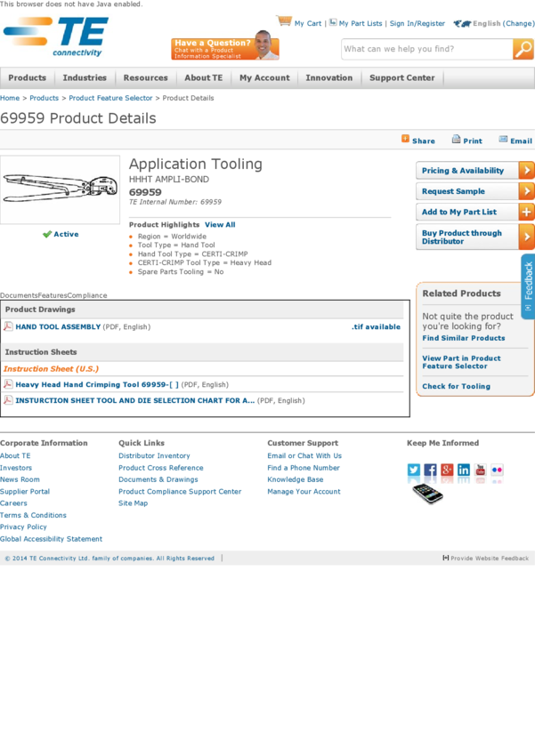Open the About TE menu

click(x=204, y=77)
